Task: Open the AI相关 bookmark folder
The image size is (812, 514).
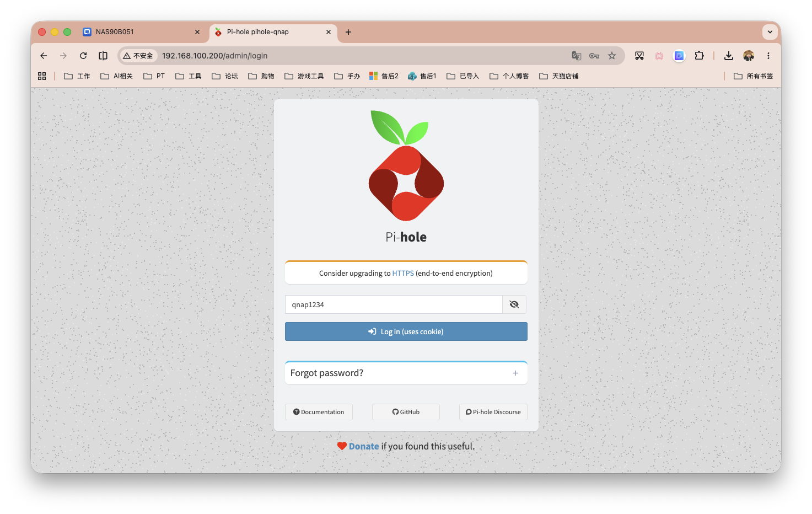Action: tap(116, 76)
